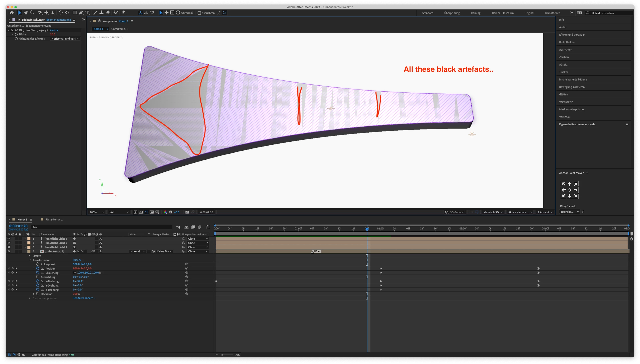This screenshot has width=640, height=364.
Task: Hide Punktlicht Licht 3 layer eye
Action: (x=9, y=238)
